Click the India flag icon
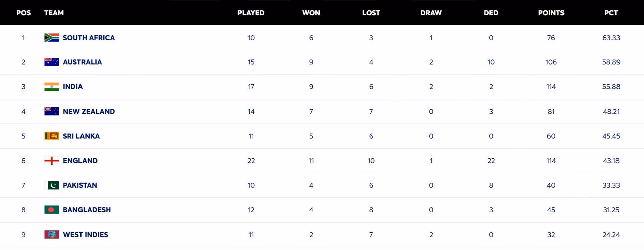The image size is (644, 250). (x=52, y=87)
